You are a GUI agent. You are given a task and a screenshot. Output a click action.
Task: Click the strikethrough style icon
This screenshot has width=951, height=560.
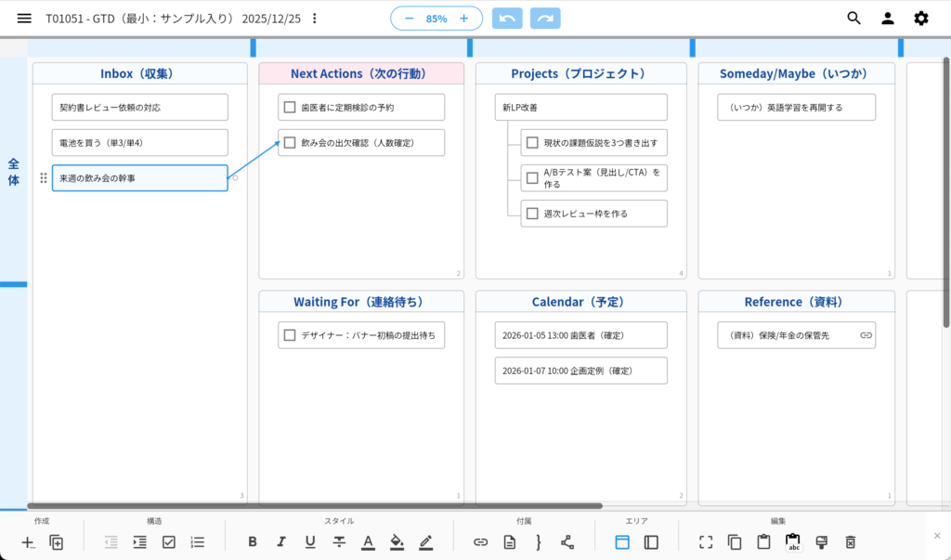(339, 542)
